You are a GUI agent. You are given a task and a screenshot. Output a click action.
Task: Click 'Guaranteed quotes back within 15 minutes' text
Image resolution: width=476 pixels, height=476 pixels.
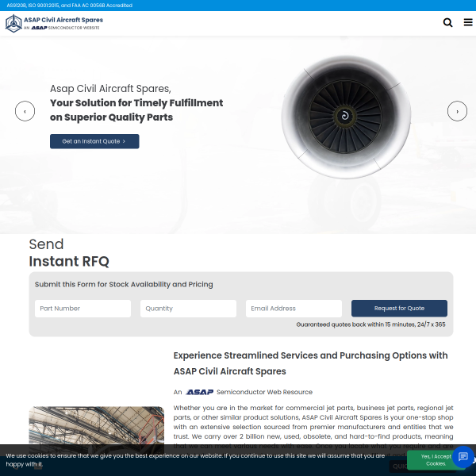click(x=370, y=324)
